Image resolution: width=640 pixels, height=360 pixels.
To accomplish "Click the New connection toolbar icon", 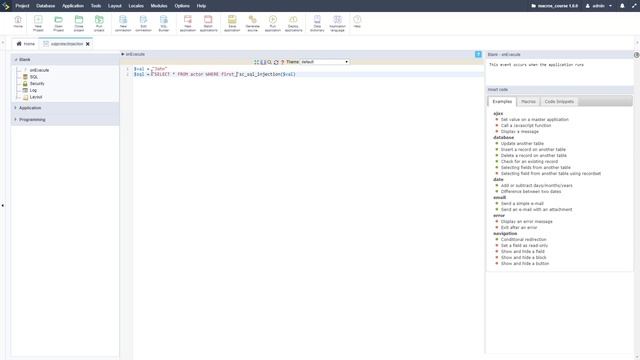I will tap(123, 24).
